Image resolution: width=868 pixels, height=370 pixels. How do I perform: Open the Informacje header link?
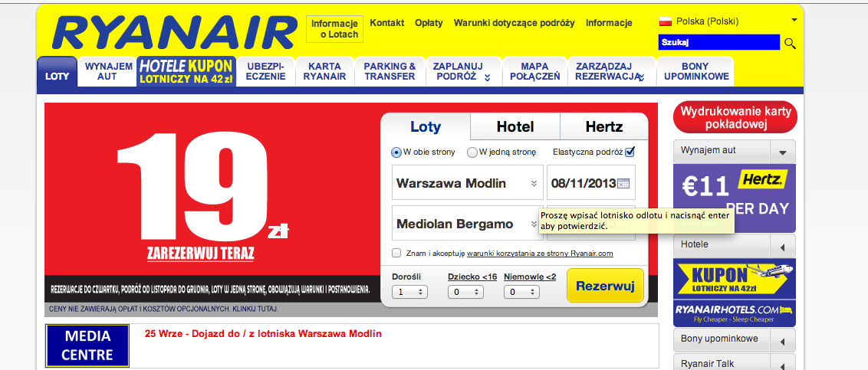[x=609, y=23]
